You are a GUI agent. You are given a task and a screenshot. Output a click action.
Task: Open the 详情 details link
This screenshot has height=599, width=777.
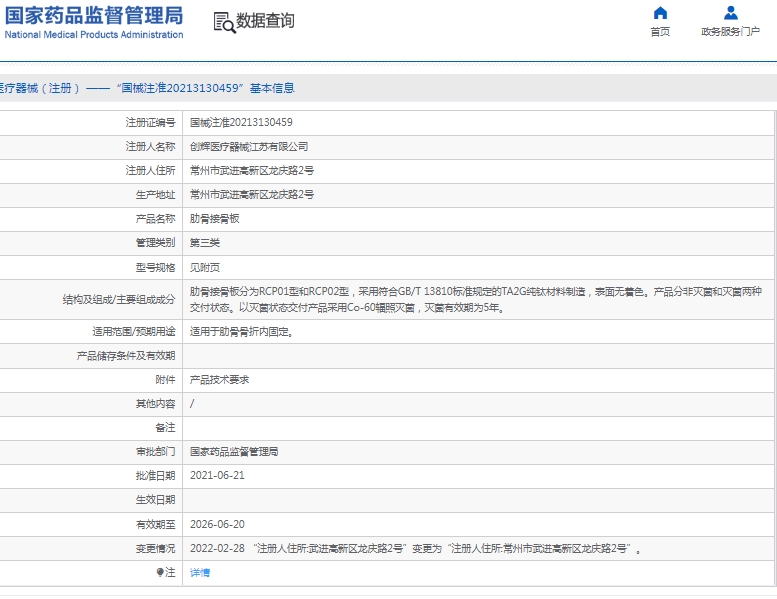pos(200,572)
